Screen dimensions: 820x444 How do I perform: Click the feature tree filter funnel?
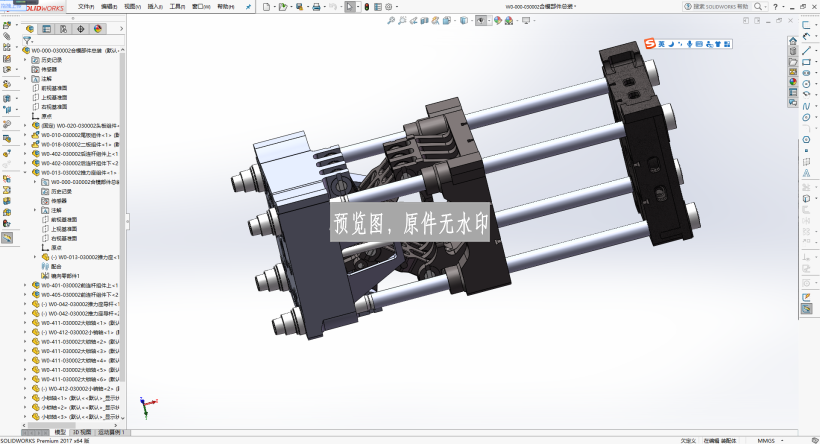click(27, 40)
